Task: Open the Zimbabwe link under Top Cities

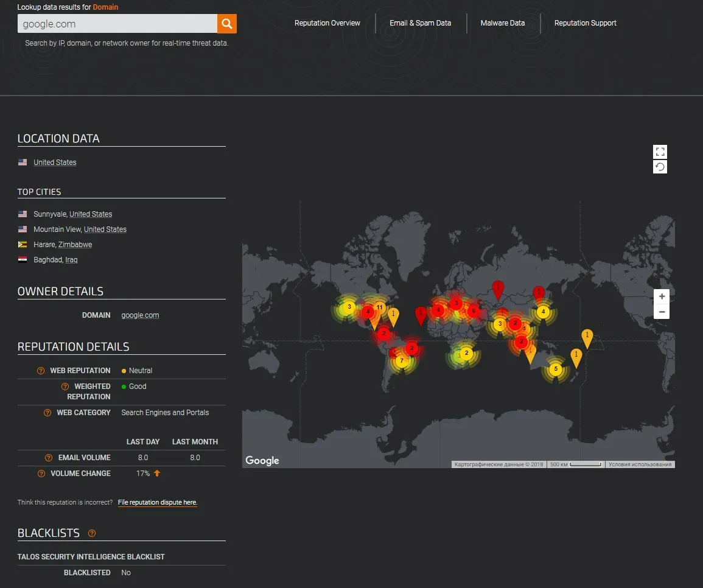Action: tap(75, 245)
